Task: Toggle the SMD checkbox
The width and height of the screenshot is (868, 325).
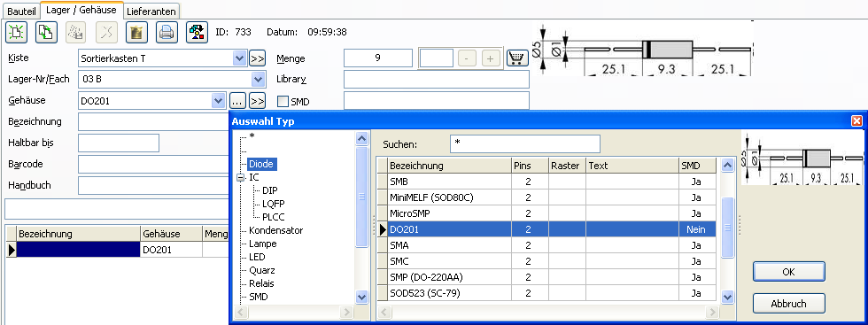Action: click(283, 101)
